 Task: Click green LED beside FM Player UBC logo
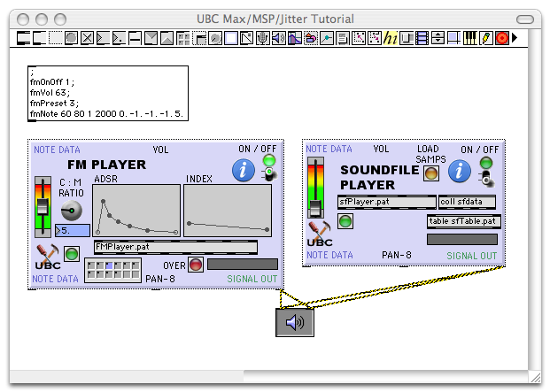(72, 254)
